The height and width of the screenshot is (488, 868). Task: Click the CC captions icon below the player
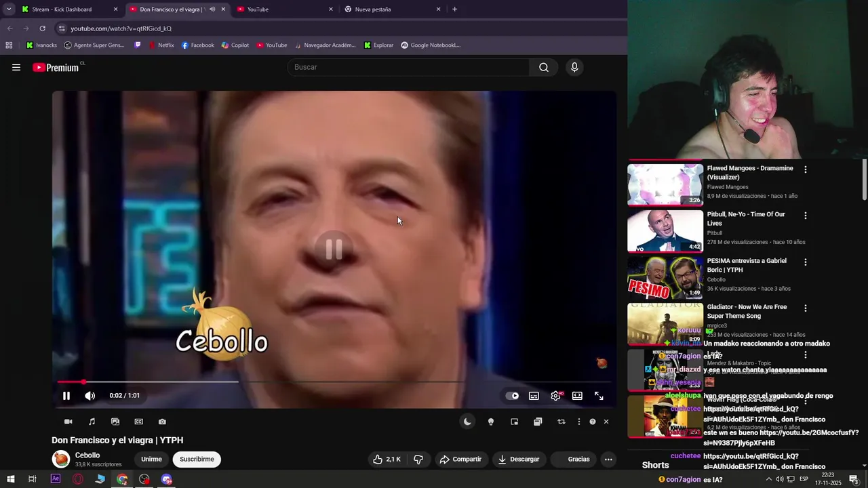tap(138, 422)
